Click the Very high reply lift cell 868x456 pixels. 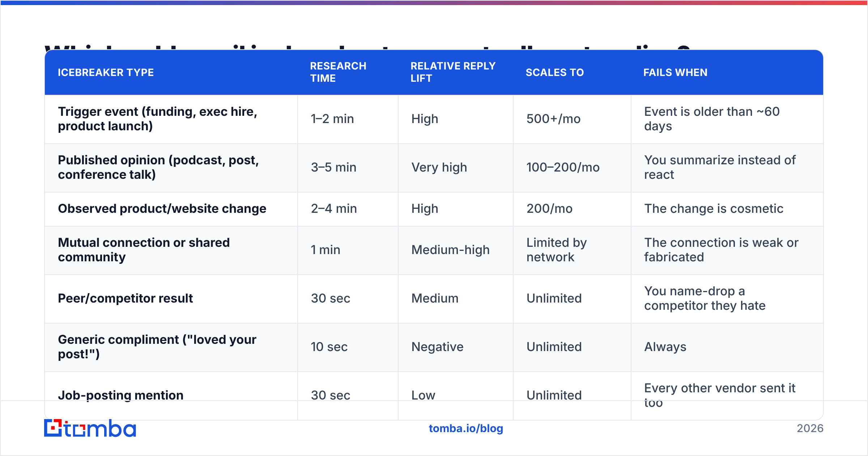[439, 167]
